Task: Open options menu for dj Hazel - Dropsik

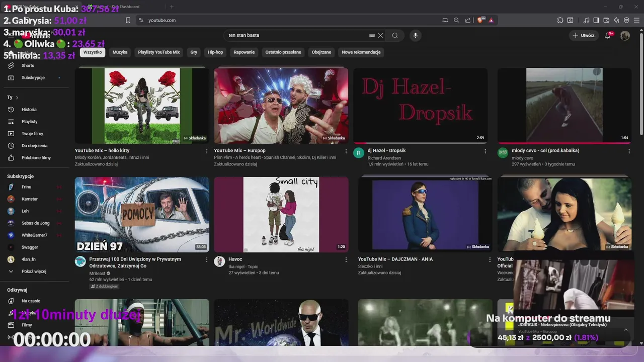Action: tap(485, 151)
